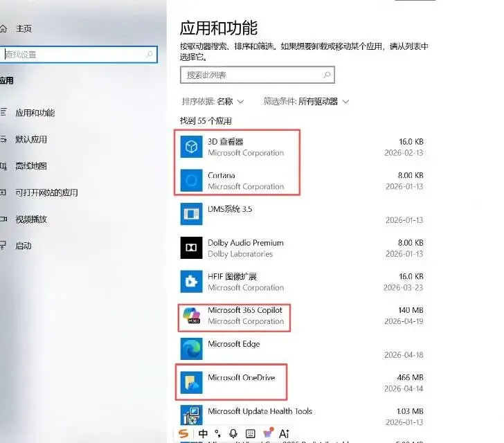Screen dimensions: 504x443
Task: Click the magnifier in 查找设置 box
Action: pos(149,54)
